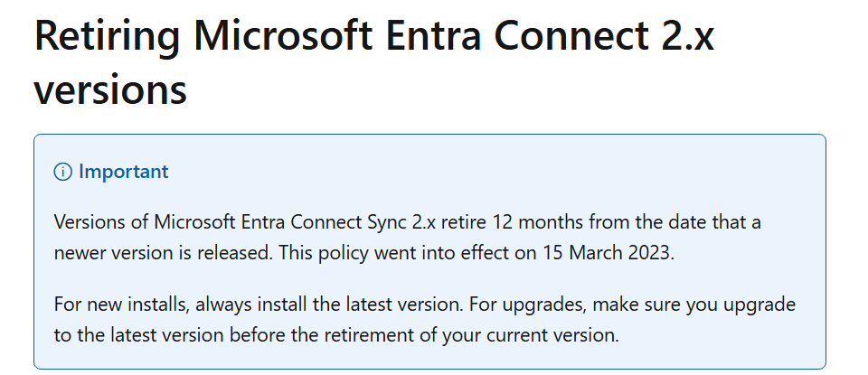Click the date "15 March 2023"
Viewport: 868px width, 375px height.
(x=605, y=253)
